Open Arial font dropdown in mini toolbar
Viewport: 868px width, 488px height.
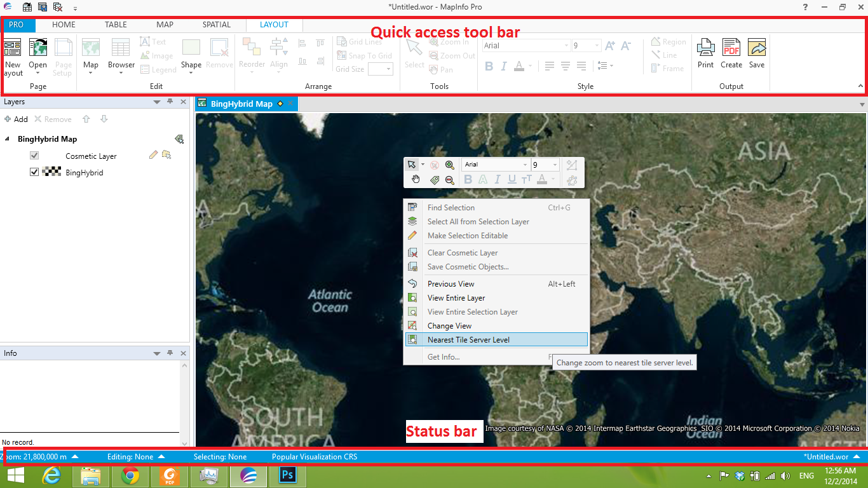click(525, 165)
